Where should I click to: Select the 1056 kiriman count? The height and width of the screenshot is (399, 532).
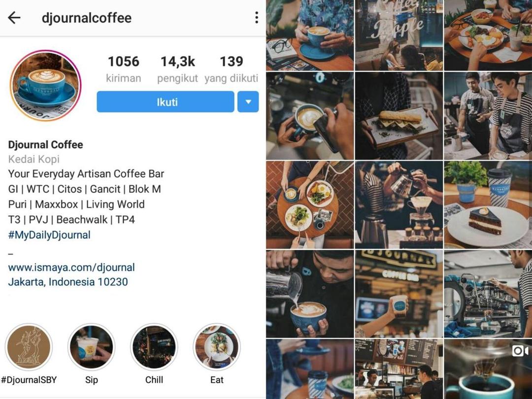[124, 69]
